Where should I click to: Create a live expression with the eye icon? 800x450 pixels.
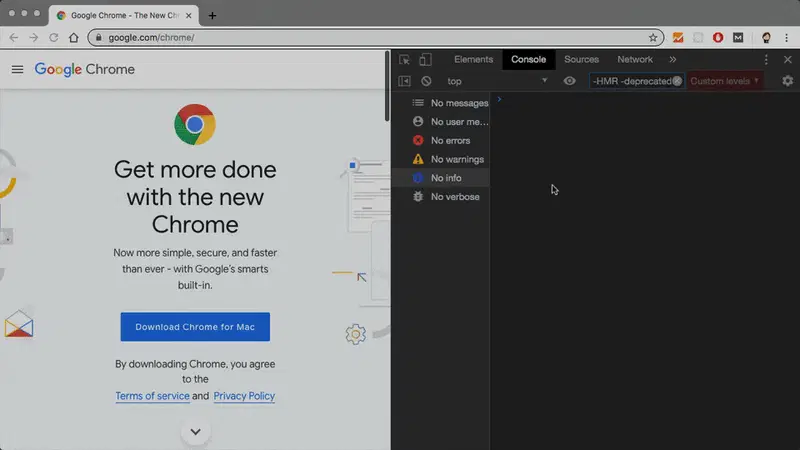coord(569,81)
